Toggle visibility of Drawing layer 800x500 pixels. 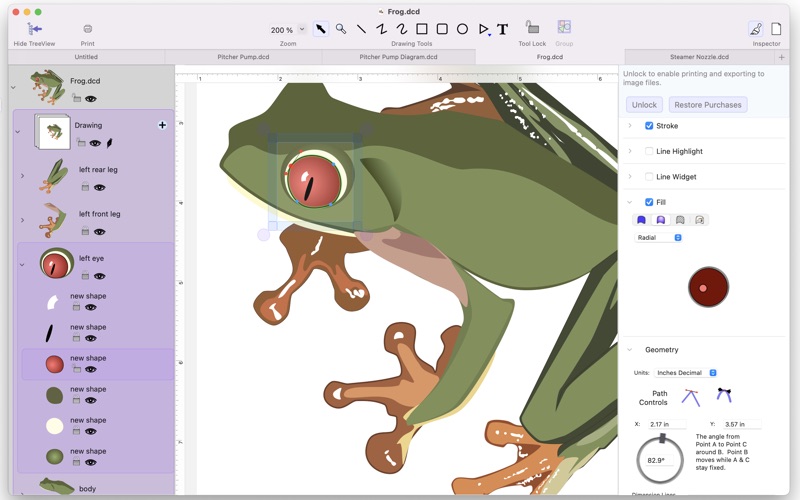point(95,143)
